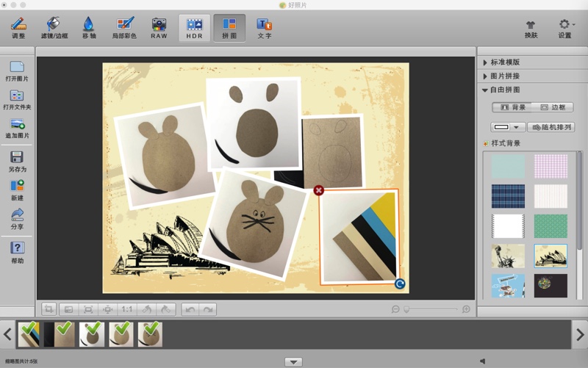Select the pencil sketch cardboard photo on canvas

(332, 152)
